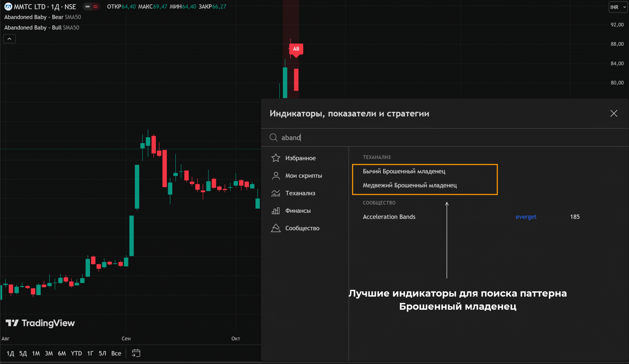
Task: Click the Сообщество mountain icon
Action: click(x=275, y=228)
